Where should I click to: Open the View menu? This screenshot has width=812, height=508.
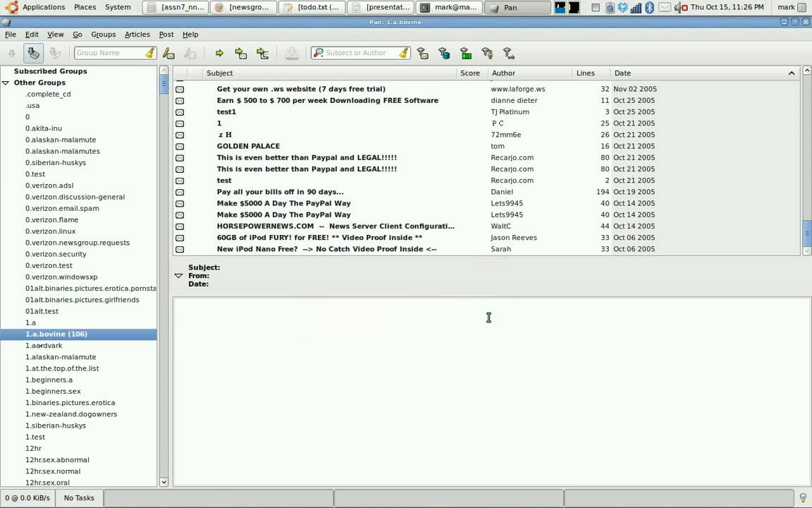[56, 34]
